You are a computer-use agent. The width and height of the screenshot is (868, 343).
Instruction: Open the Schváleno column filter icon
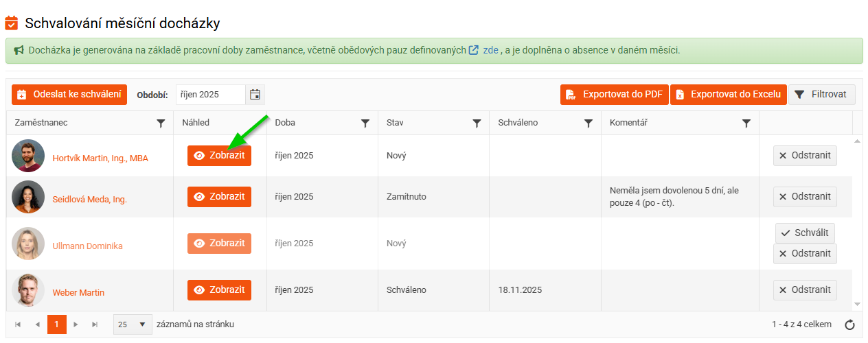pos(588,123)
